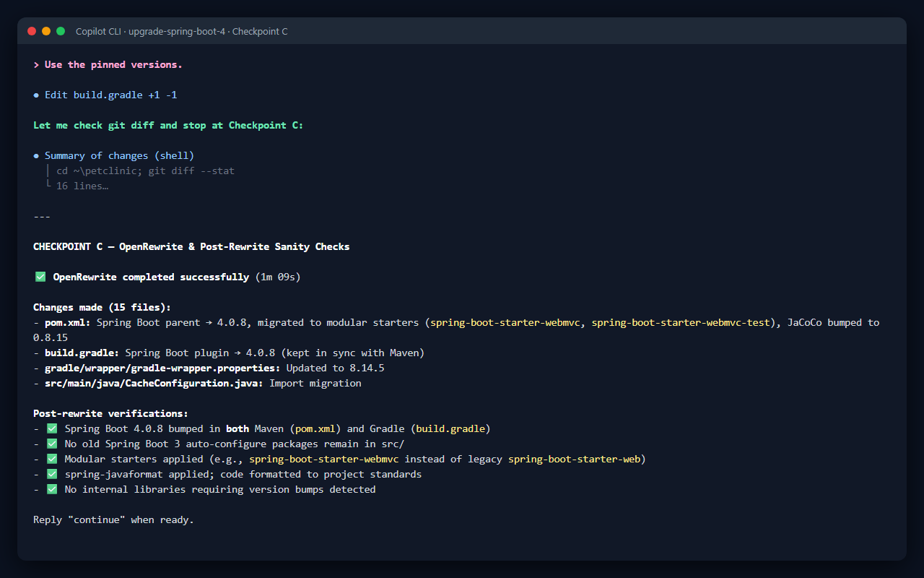
Task: Click "src/main/java/CacheConfiguration.java:" file path
Action: click(x=154, y=384)
